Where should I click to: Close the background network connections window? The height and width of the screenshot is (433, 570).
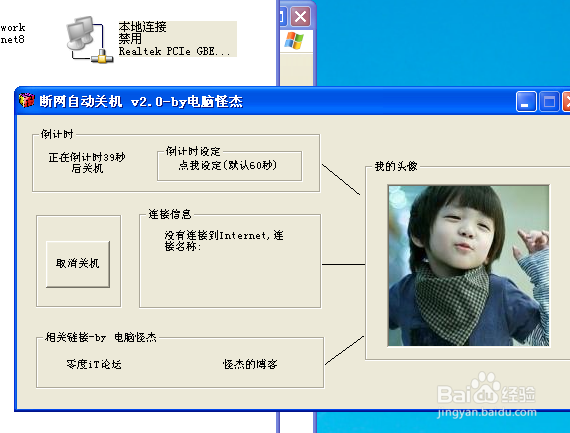tap(301, 16)
